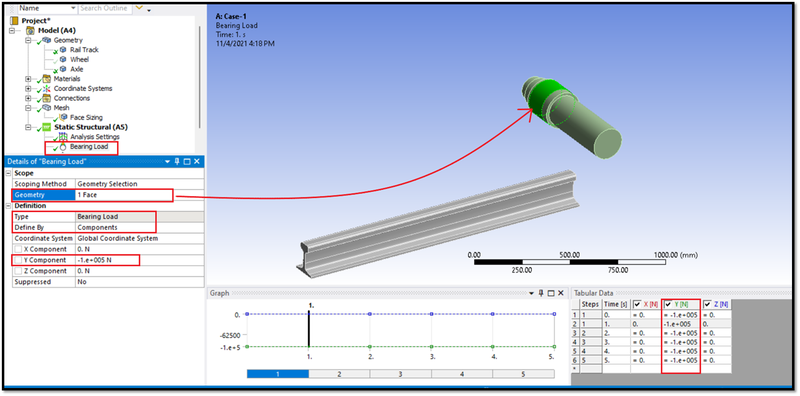Image resolution: width=800 pixels, height=396 pixels.
Task: Click the Rail Track body icon
Action: pyautogui.click(x=63, y=50)
